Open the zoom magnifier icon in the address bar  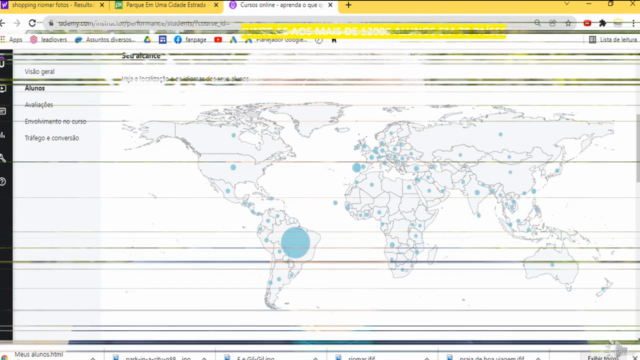click(x=537, y=23)
